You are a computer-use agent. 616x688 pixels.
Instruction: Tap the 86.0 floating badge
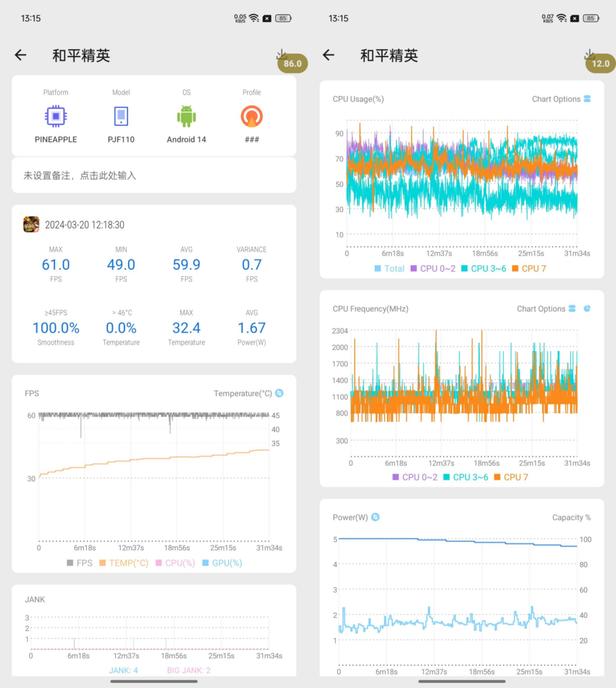pos(292,63)
